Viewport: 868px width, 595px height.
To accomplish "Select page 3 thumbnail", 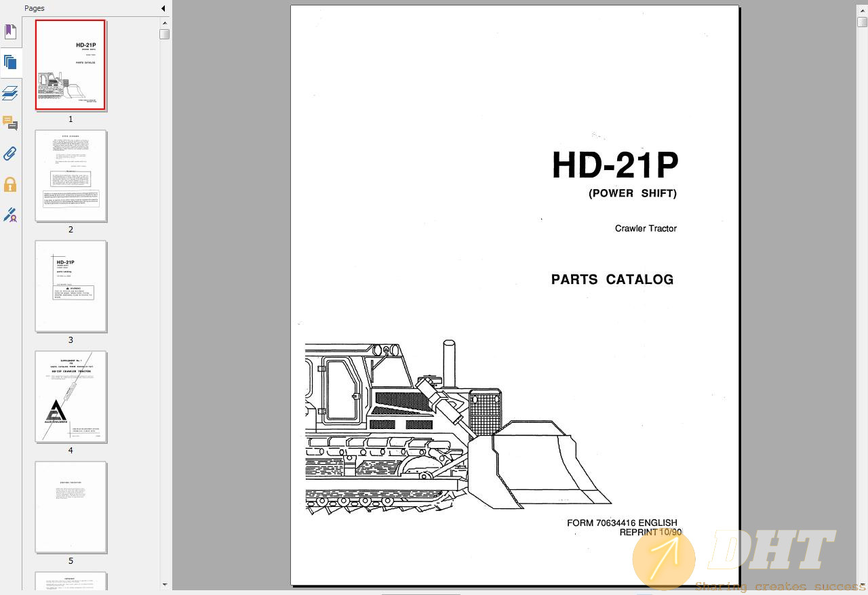I will pos(71,286).
